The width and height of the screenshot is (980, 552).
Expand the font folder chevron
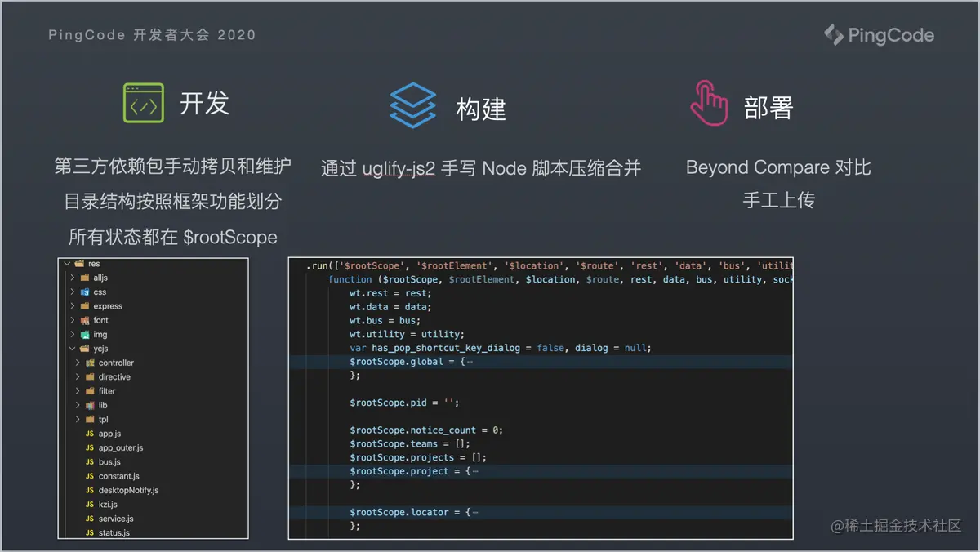(x=73, y=320)
